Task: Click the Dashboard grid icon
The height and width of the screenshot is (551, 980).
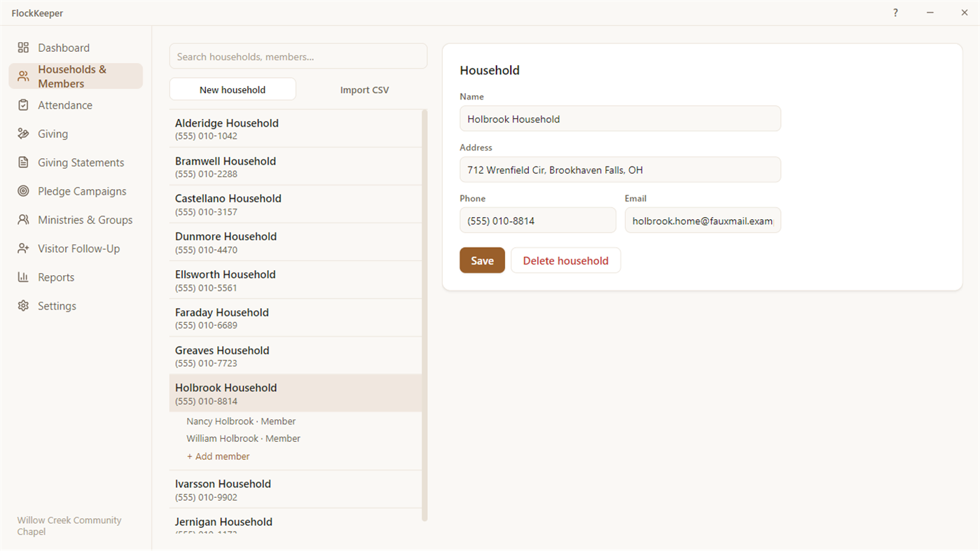Action: [23, 48]
